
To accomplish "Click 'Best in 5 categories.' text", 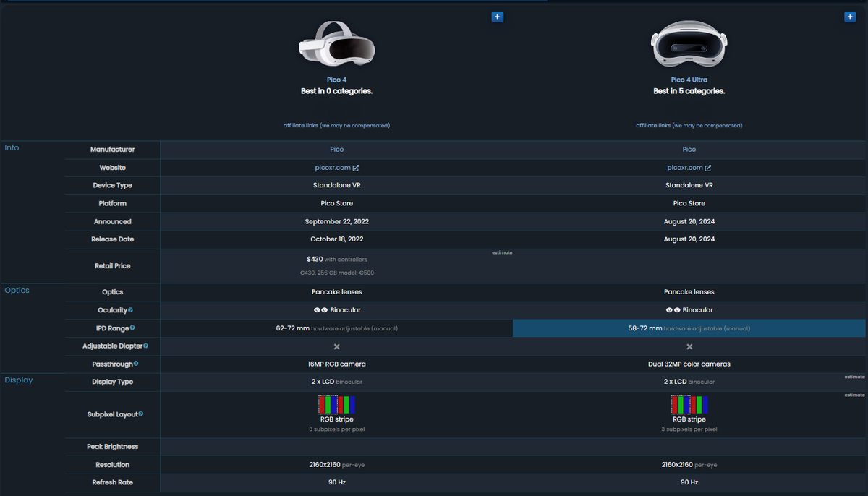I will point(689,91).
